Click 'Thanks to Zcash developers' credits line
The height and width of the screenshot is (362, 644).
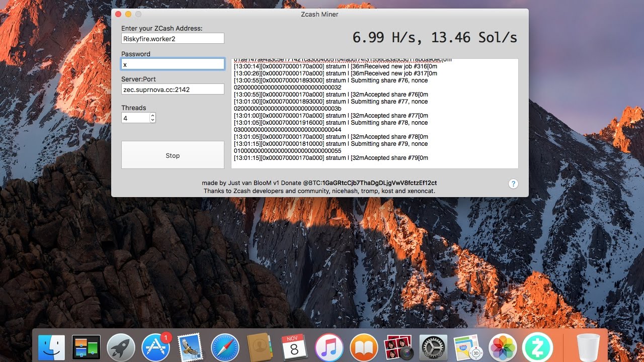tap(319, 191)
